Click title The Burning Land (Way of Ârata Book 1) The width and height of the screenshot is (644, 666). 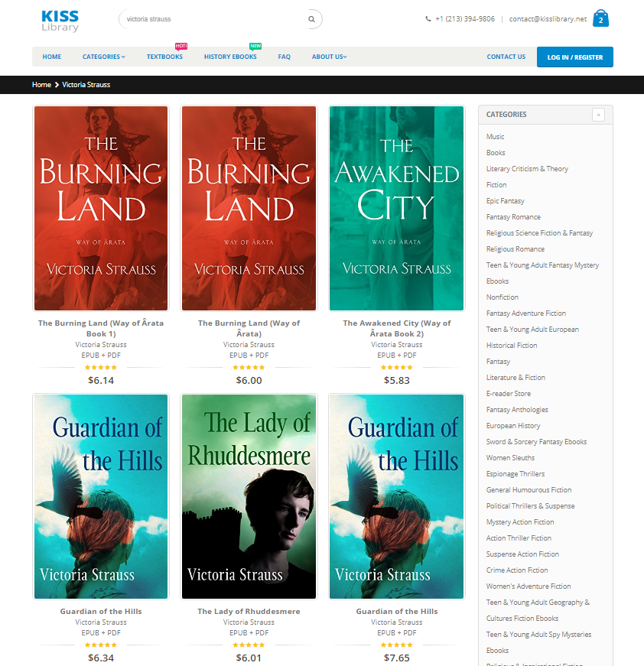click(x=101, y=328)
